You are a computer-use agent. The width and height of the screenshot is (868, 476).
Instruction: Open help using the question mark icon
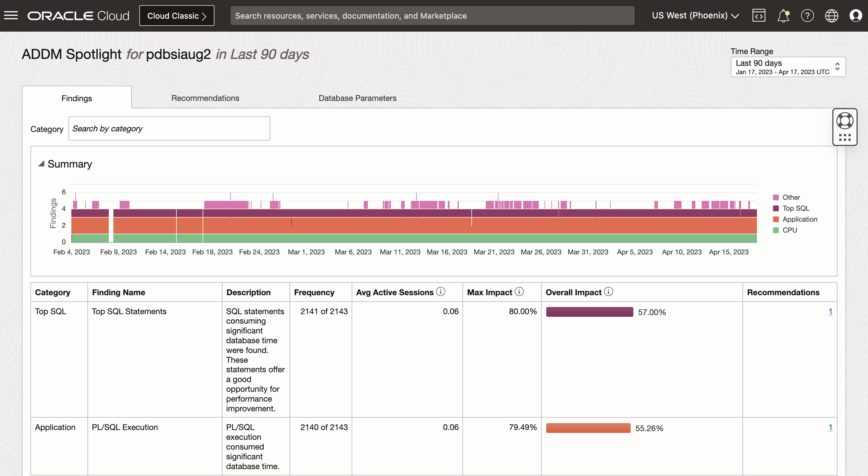[x=807, y=16]
